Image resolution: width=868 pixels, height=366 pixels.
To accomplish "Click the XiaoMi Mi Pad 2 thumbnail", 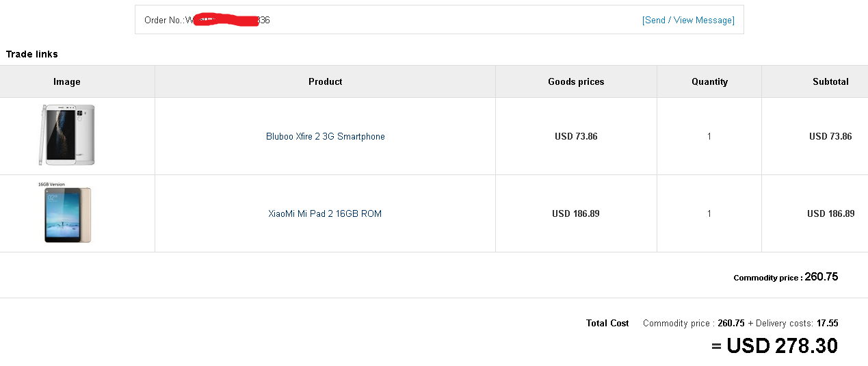I will 67,214.
